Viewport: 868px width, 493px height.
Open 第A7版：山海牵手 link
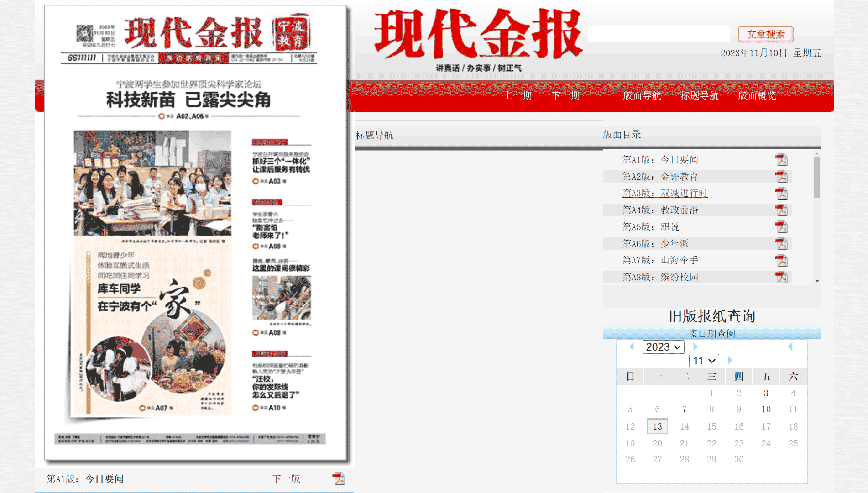660,260
